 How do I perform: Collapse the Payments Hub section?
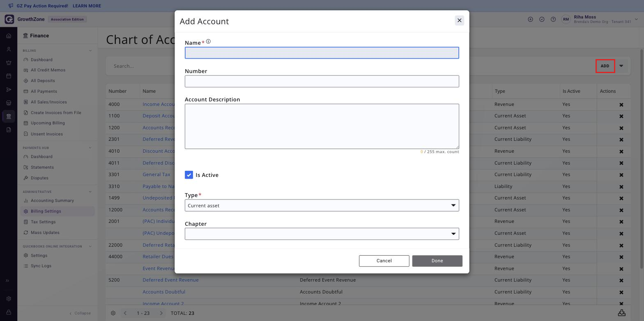pyautogui.click(x=90, y=148)
